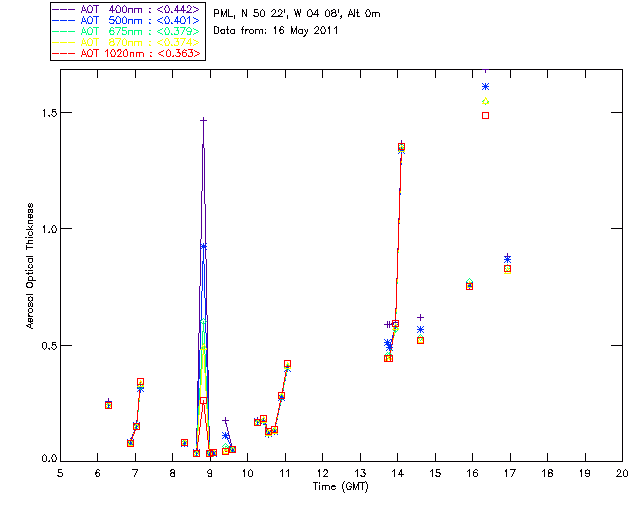
Task: Click the purple plus marker at hour 9.4
Action: tap(225, 421)
